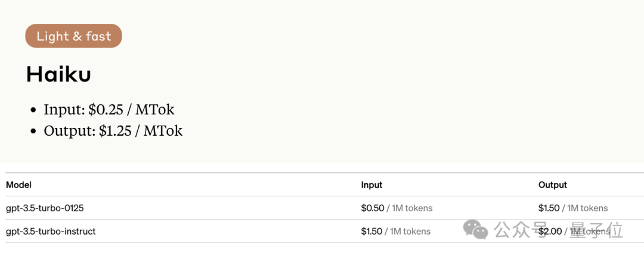This screenshot has height=256, width=644.
Task: Select the Haiku heading
Action: 58,75
